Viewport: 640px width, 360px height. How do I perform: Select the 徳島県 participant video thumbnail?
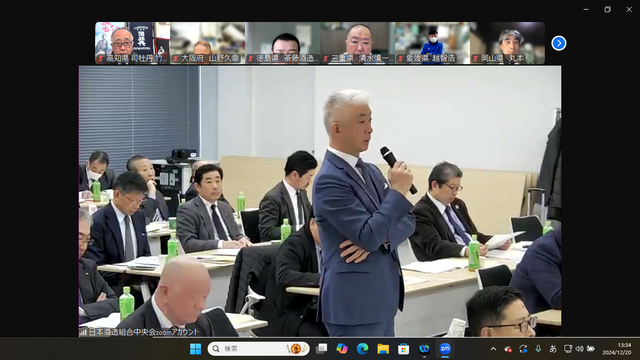[282, 43]
